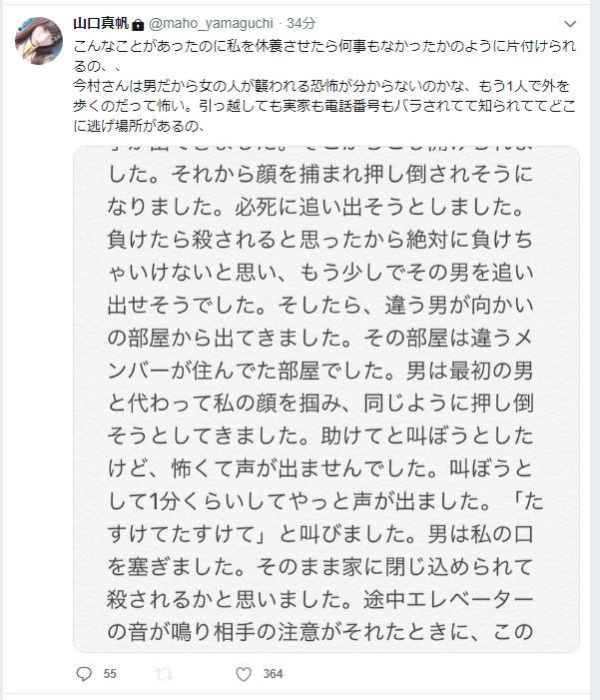The height and width of the screenshot is (700, 600).
Task: Click the protected account lock icon
Action: (136, 23)
